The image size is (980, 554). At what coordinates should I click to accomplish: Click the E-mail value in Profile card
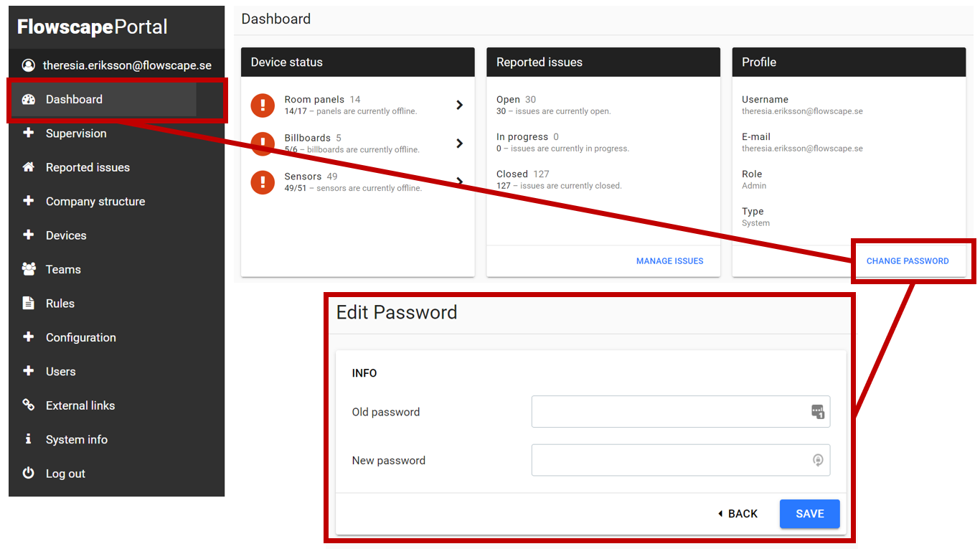coord(802,149)
